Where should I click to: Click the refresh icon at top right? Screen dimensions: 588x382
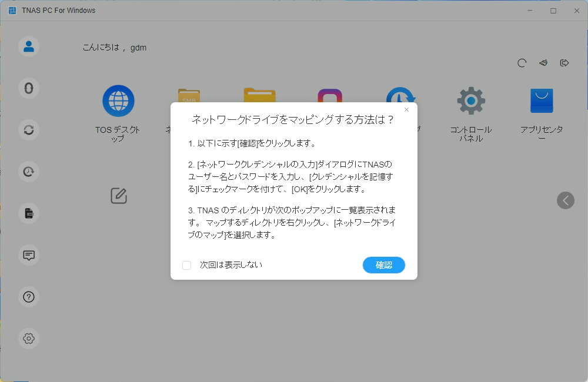click(522, 63)
